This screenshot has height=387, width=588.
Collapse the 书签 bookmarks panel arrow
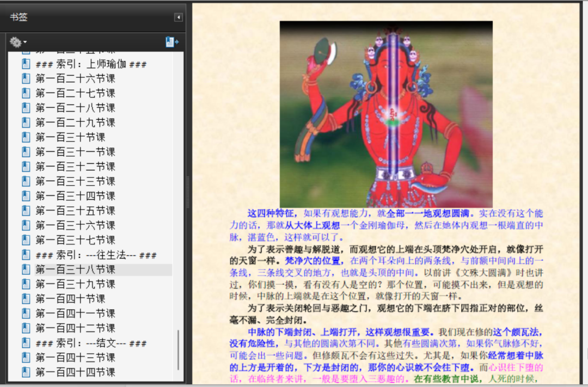point(179,17)
